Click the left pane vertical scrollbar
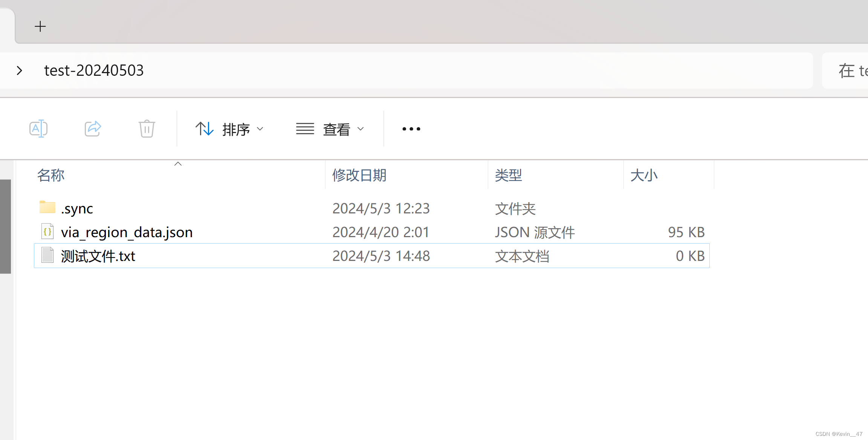This screenshot has width=868, height=440. (6, 226)
